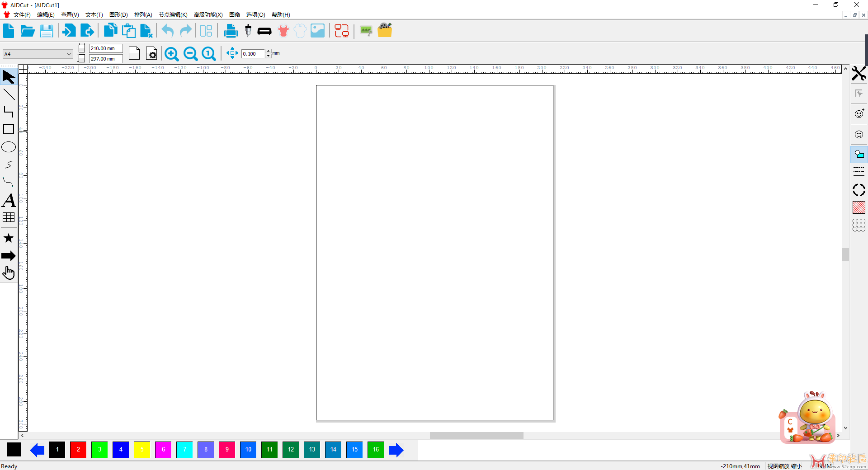Increase the nudge step spinner value
868x470 pixels.
click(268, 51)
